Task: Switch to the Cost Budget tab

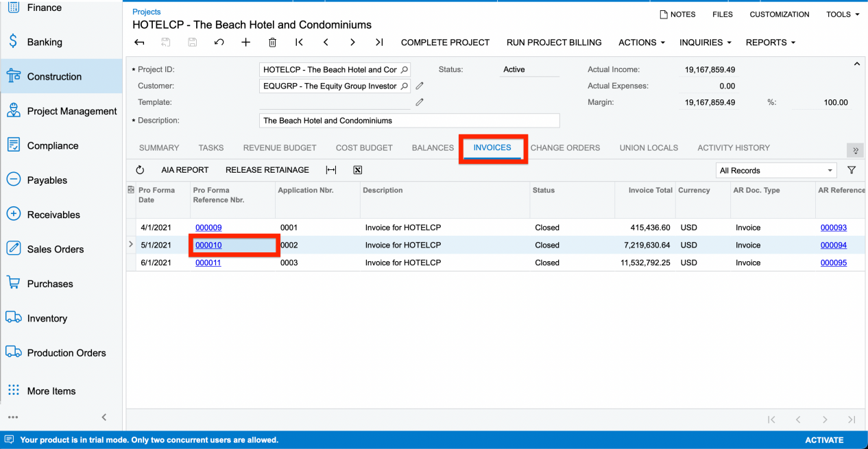Action: click(x=364, y=147)
